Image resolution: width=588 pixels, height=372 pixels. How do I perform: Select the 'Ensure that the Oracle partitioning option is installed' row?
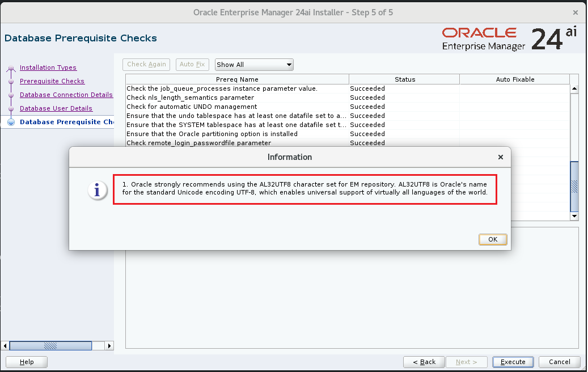click(x=348, y=133)
